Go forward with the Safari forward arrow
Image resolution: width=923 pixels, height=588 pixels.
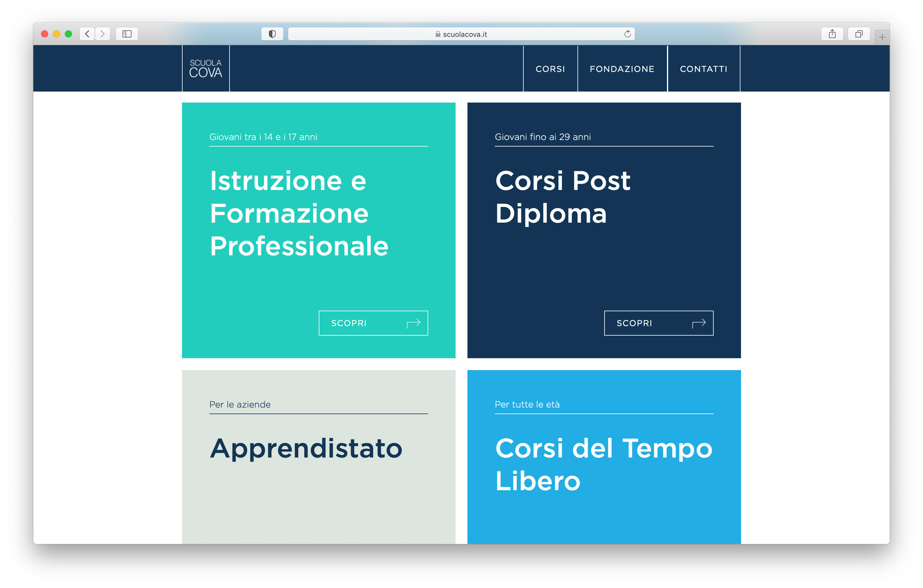coord(102,34)
